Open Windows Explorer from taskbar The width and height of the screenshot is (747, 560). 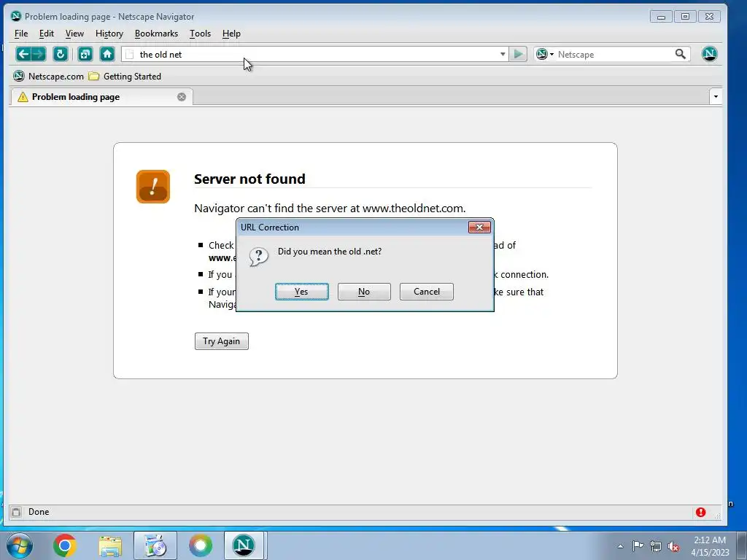point(110,545)
